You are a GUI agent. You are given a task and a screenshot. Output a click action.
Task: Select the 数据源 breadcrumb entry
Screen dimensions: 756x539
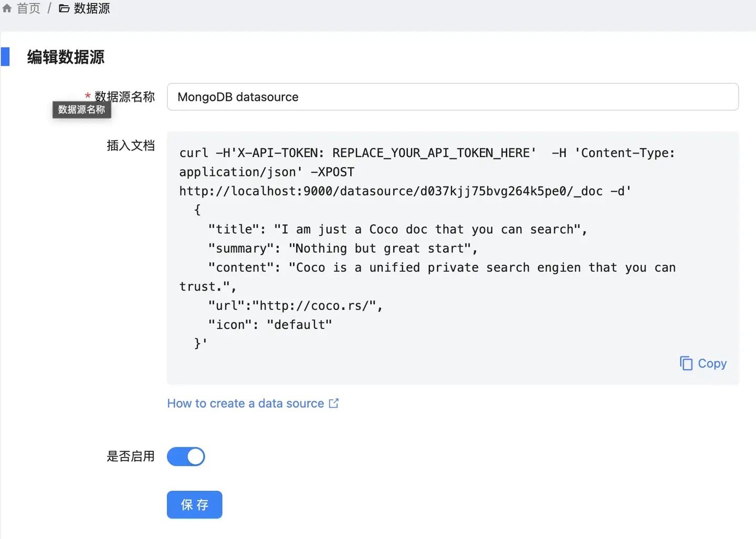(x=92, y=8)
